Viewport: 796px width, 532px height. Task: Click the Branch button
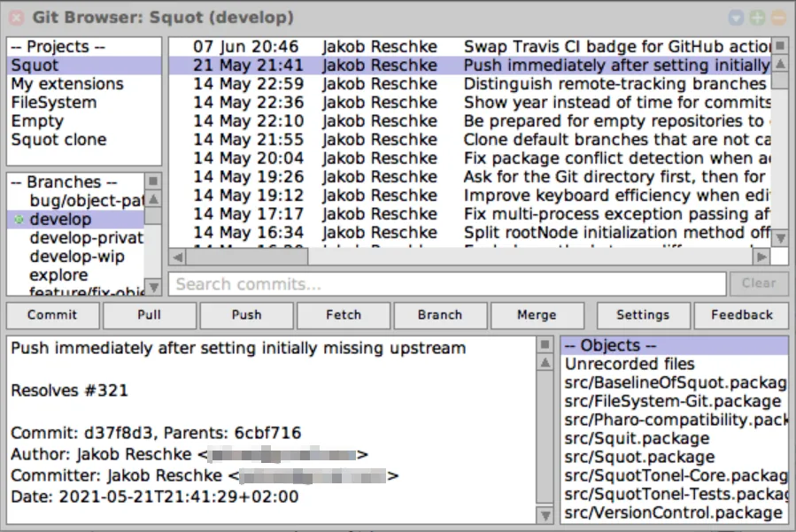click(x=440, y=315)
